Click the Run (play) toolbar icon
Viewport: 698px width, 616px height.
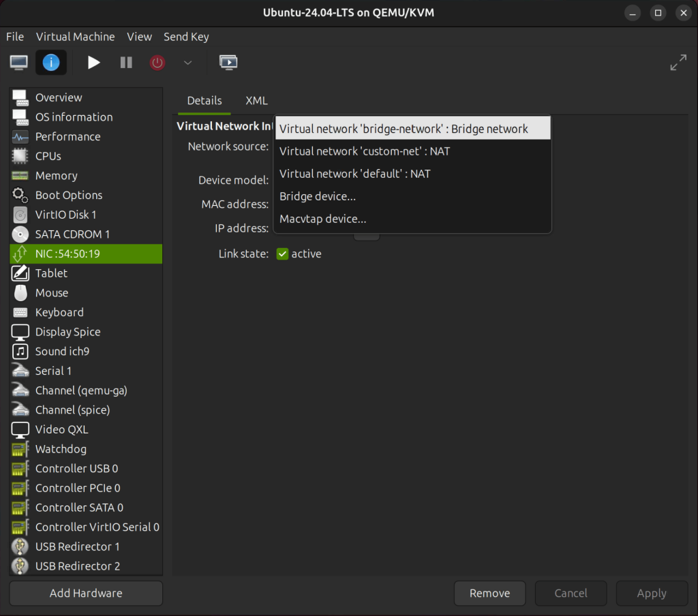coord(93,62)
